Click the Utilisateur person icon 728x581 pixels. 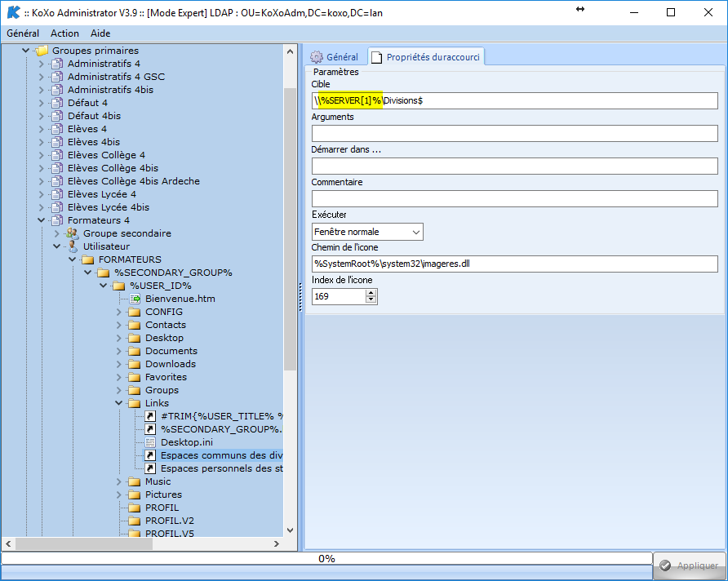tap(73, 246)
